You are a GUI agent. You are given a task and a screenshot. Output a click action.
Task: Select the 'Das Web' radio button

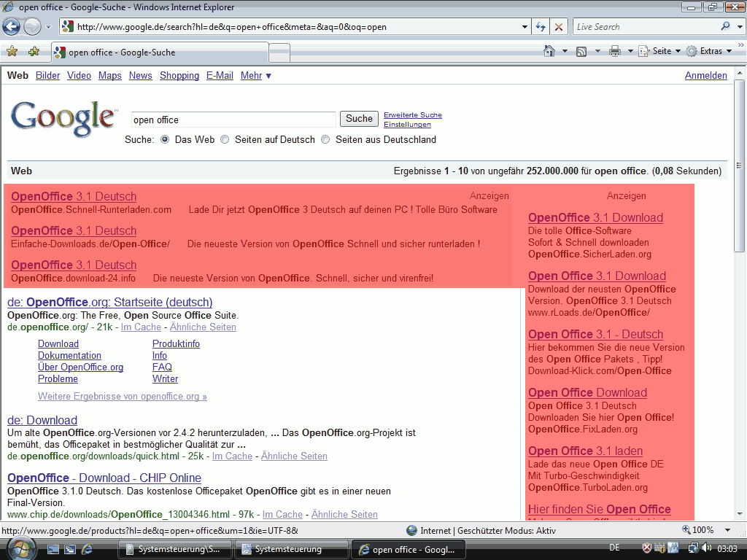(165, 139)
